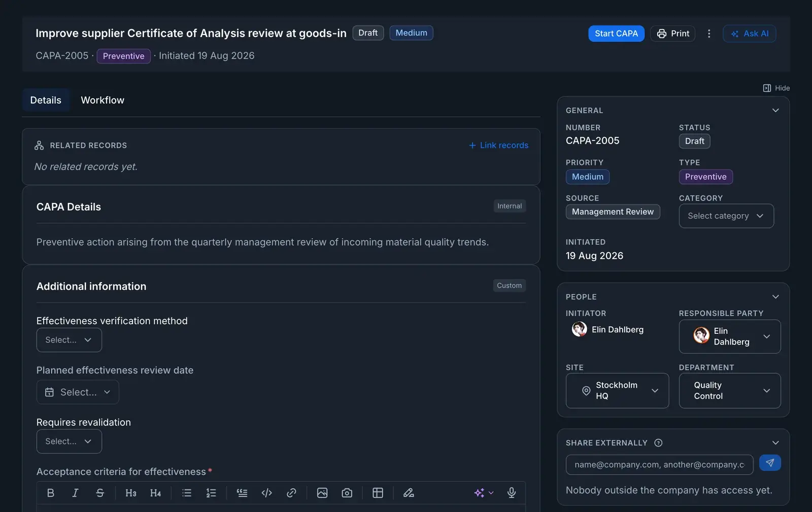
Task: Open the three-dot more options menu
Action: pyautogui.click(x=709, y=33)
